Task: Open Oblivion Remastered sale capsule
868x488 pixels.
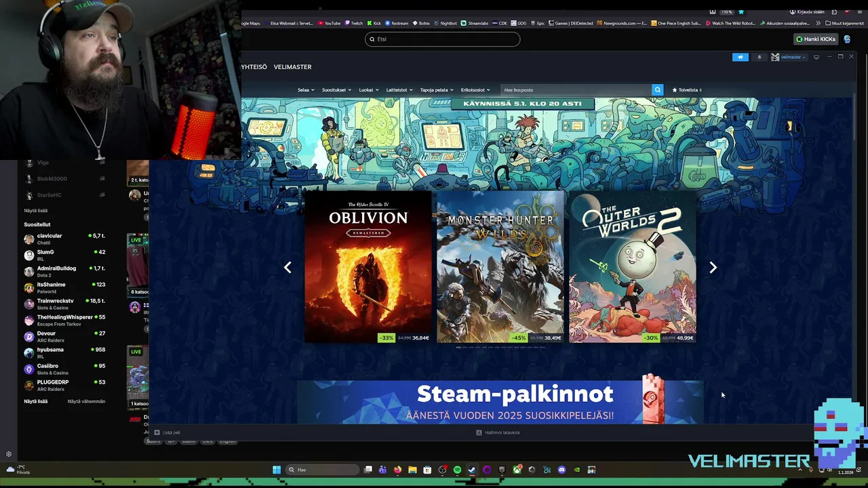Action: point(368,267)
